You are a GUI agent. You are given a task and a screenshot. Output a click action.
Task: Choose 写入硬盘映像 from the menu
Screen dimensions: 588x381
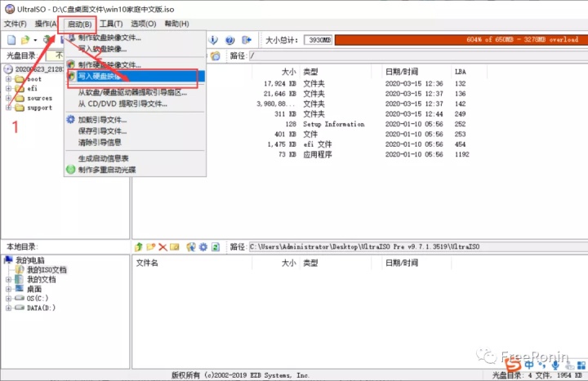pyautogui.click(x=136, y=77)
